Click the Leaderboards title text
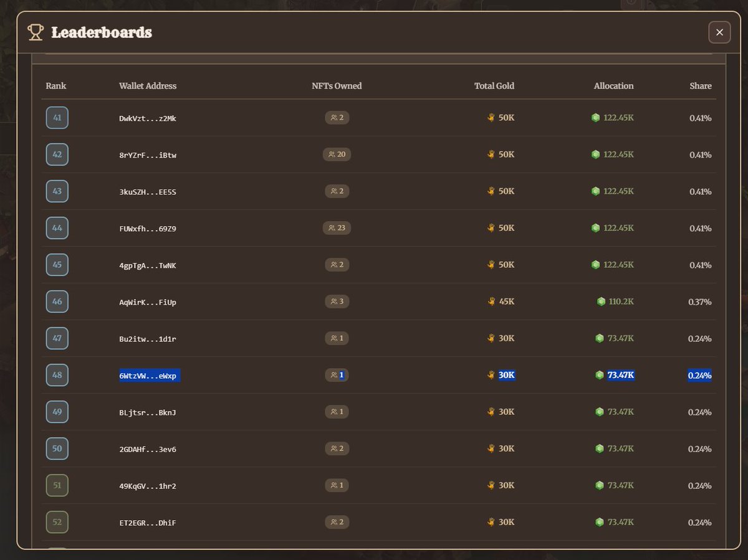The image size is (748, 560). click(x=102, y=32)
